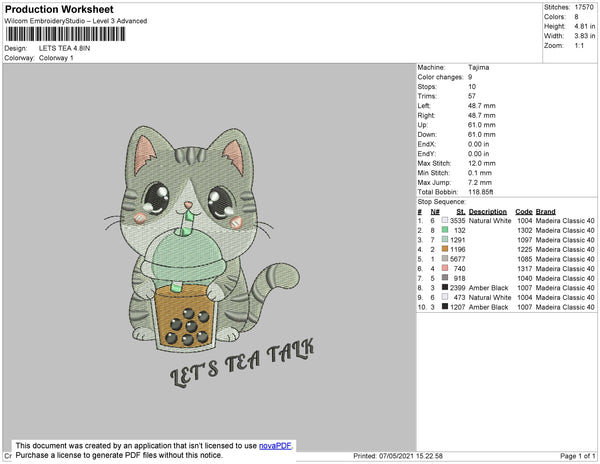Click the cat embroidery design preview

point(202,238)
